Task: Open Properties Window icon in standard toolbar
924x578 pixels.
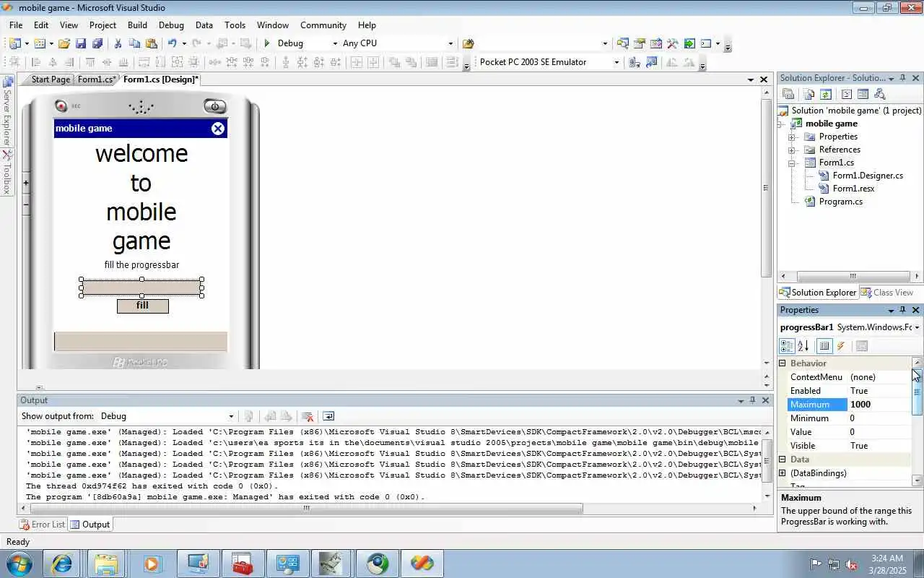Action: pyautogui.click(x=640, y=43)
